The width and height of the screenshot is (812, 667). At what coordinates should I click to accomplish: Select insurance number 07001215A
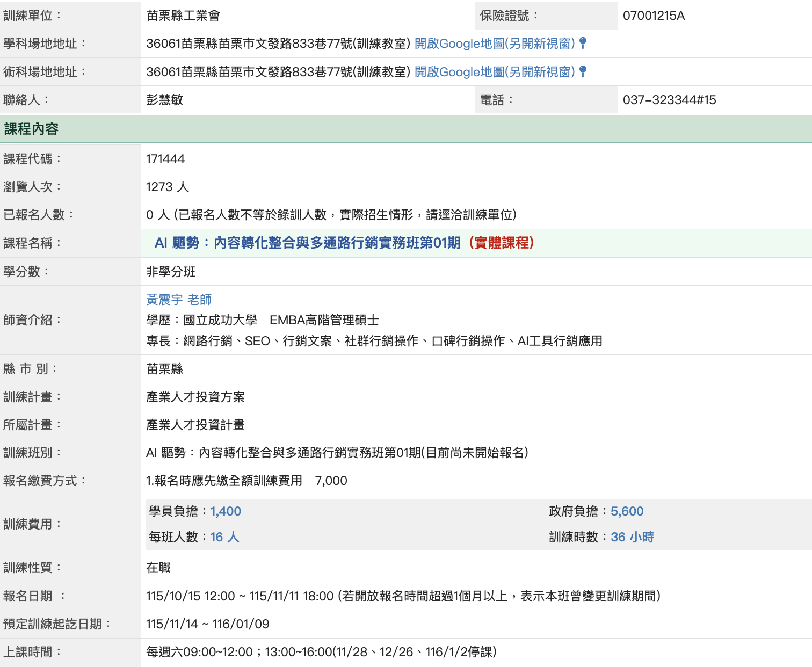(654, 16)
